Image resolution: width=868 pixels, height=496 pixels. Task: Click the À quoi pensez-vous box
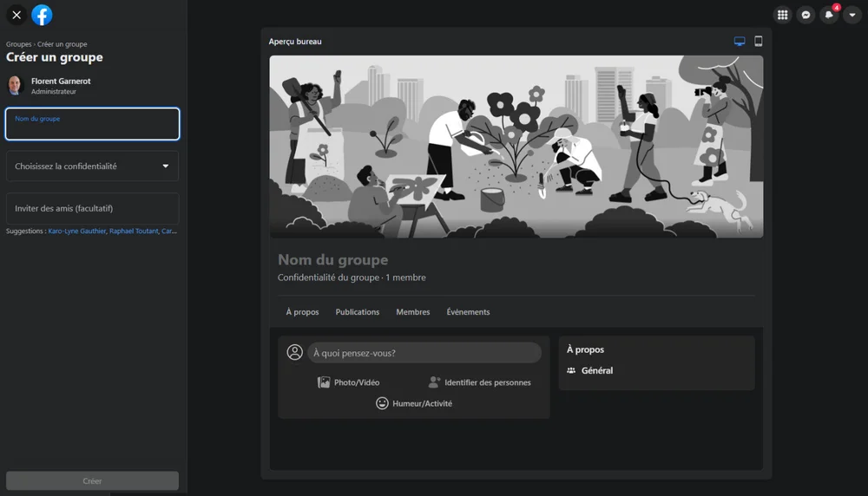[424, 353]
